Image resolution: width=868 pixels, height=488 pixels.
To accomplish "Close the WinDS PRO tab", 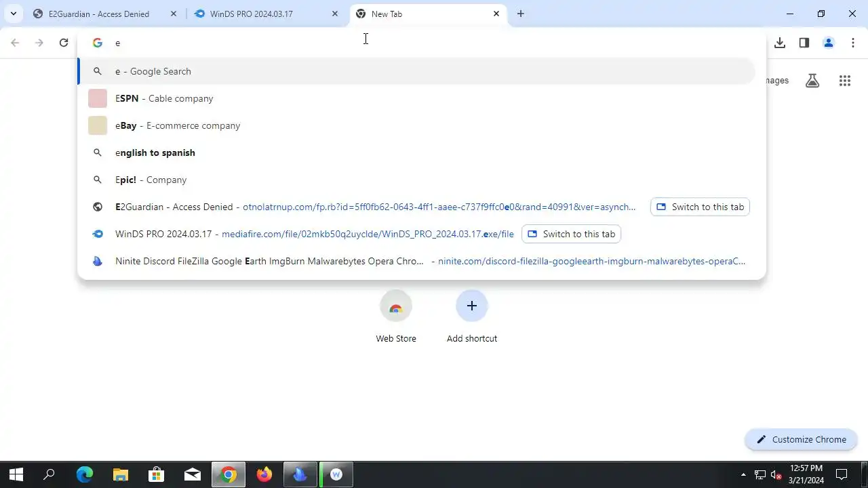I will (x=335, y=14).
